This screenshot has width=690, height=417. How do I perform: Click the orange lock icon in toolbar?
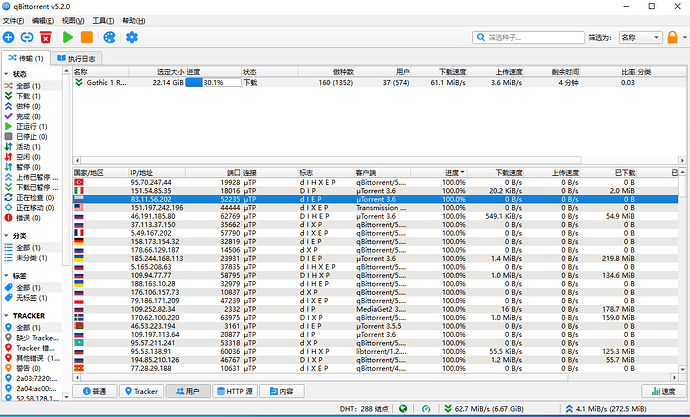point(672,37)
